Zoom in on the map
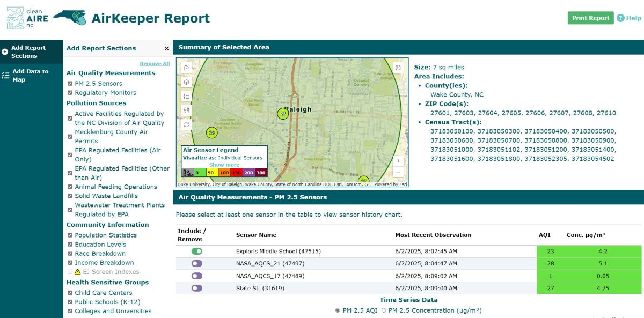 (398, 160)
